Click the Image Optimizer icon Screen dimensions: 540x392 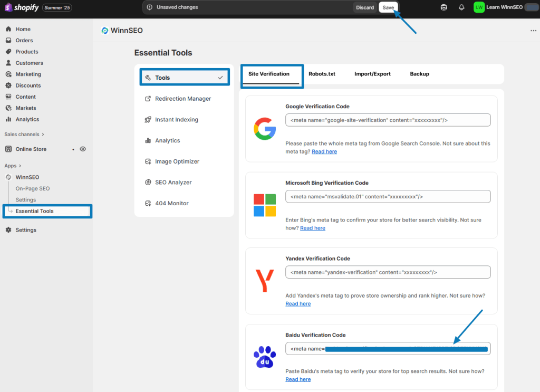click(x=148, y=161)
